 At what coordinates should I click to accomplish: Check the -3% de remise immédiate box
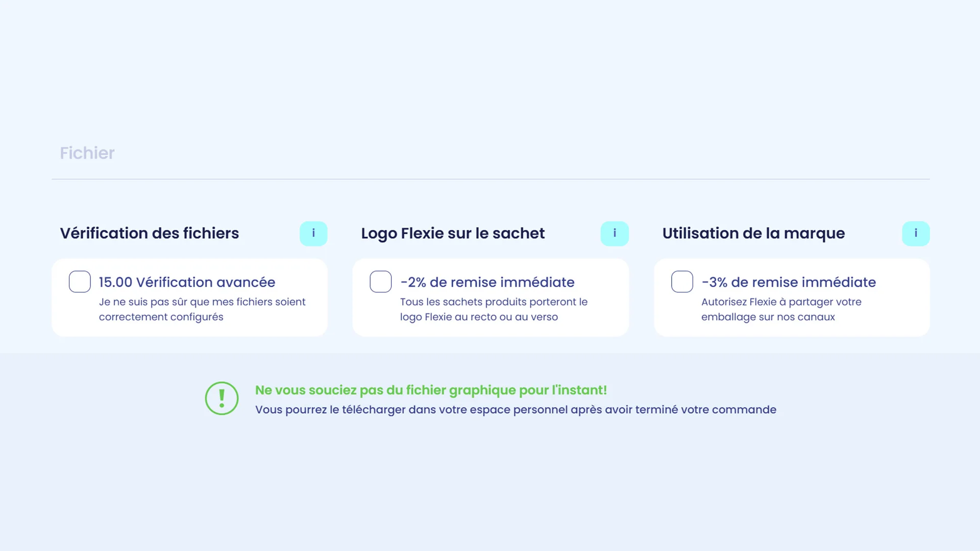tap(682, 282)
